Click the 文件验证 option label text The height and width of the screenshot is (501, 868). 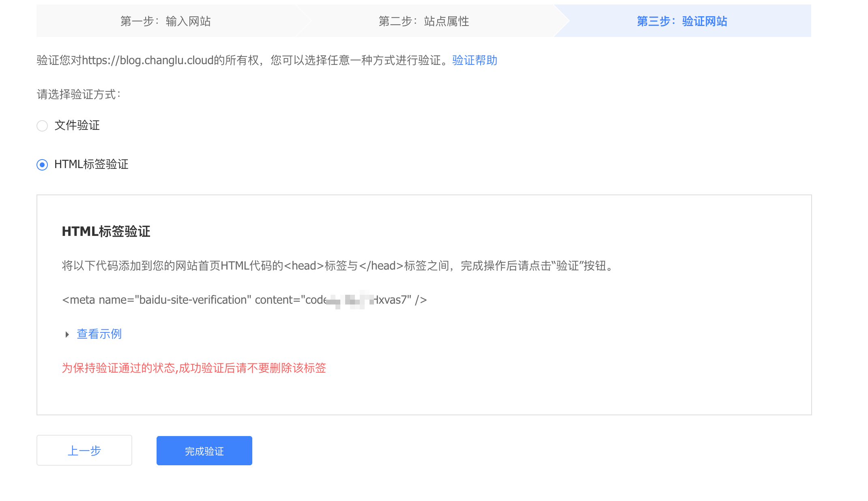click(x=77, y=125)
